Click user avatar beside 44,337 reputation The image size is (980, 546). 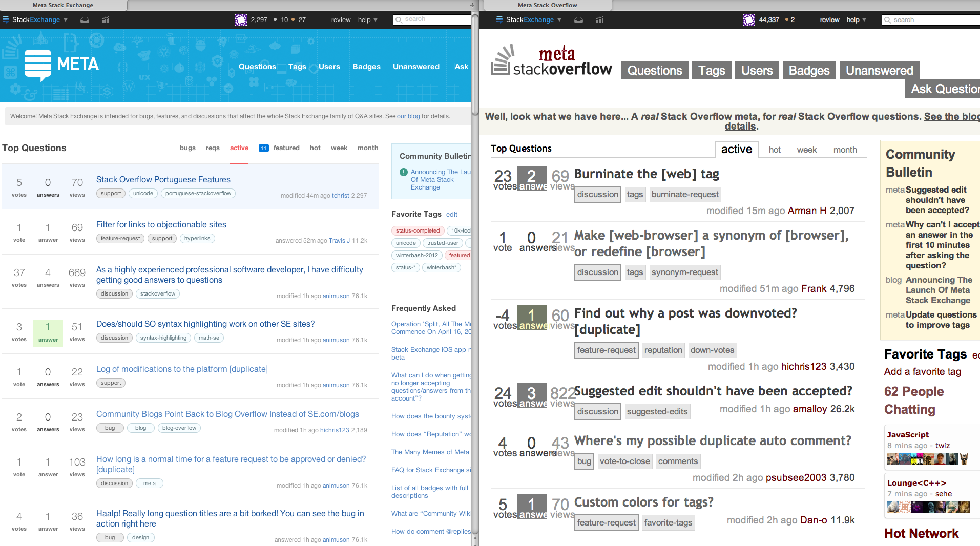point(748,20)
